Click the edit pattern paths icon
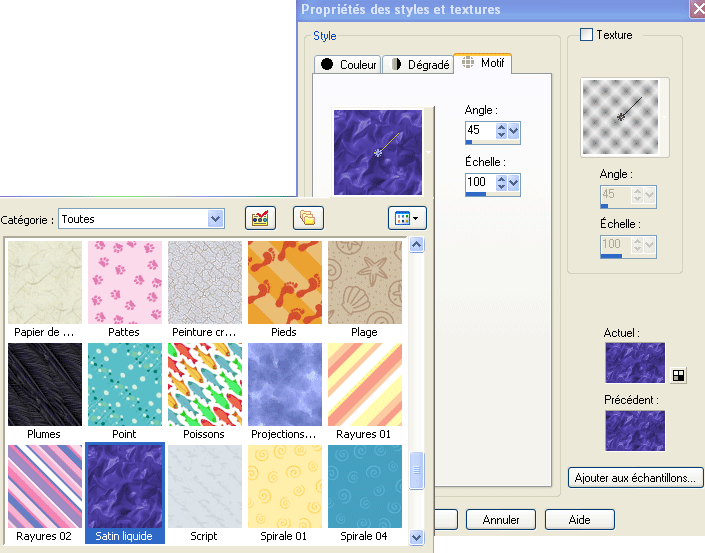 tap(261, 218)
